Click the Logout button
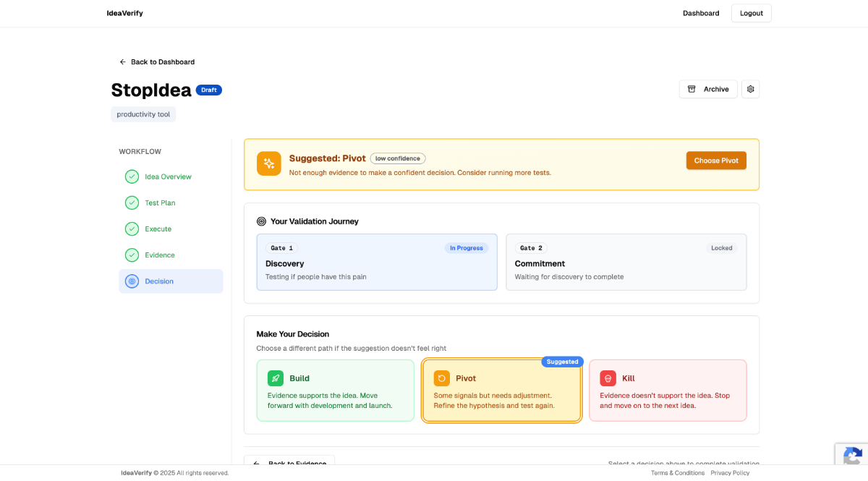 [751, 13]
